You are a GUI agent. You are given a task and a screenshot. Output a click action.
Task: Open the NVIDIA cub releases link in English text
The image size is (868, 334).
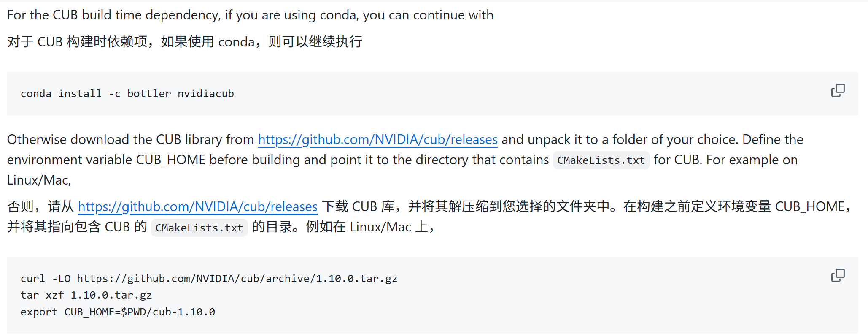point(377,139)
